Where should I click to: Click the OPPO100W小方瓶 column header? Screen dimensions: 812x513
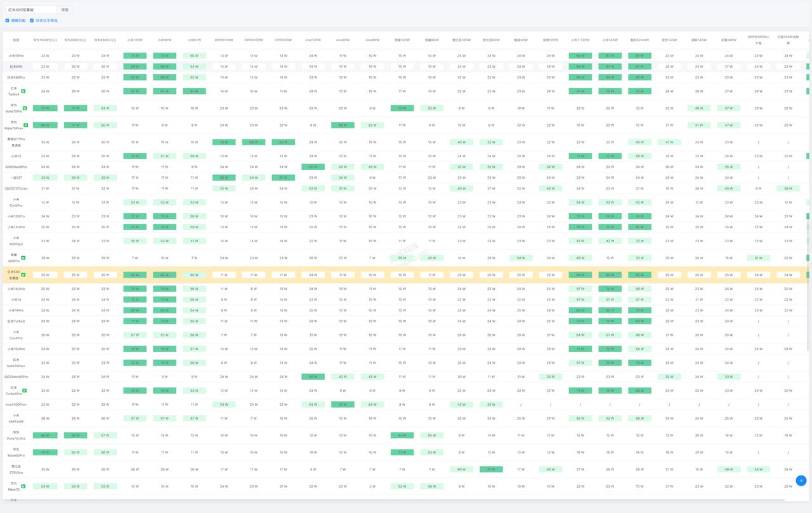[758, 40]
